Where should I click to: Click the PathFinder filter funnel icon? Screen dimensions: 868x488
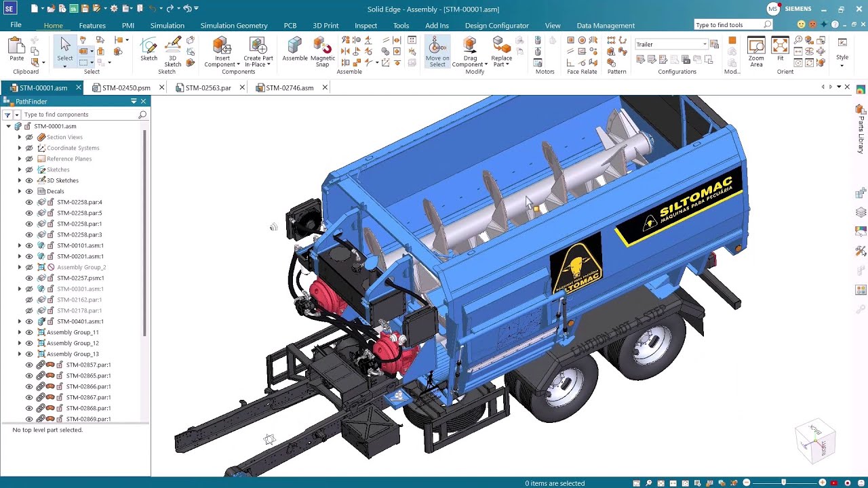(7, 115)
